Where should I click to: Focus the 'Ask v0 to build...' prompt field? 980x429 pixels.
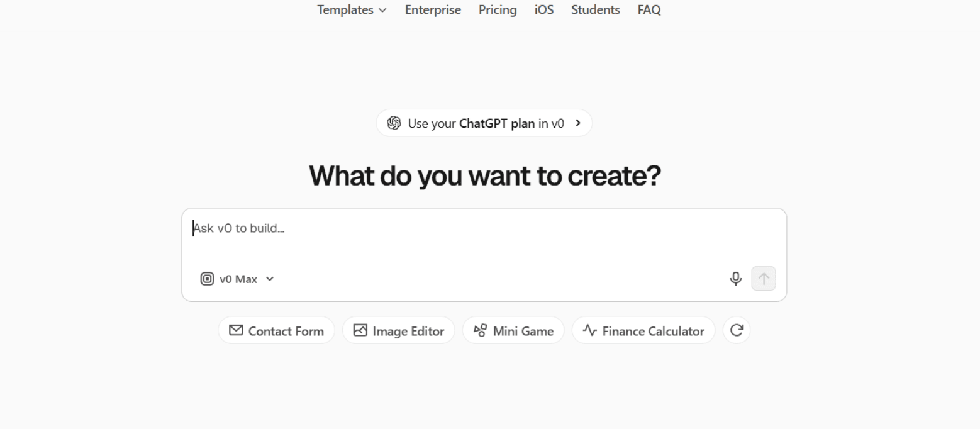(x=484, y=229)
